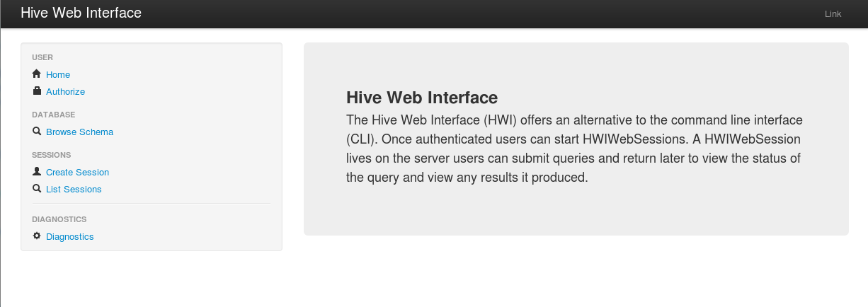Click the Link item in top navbar

833,13
